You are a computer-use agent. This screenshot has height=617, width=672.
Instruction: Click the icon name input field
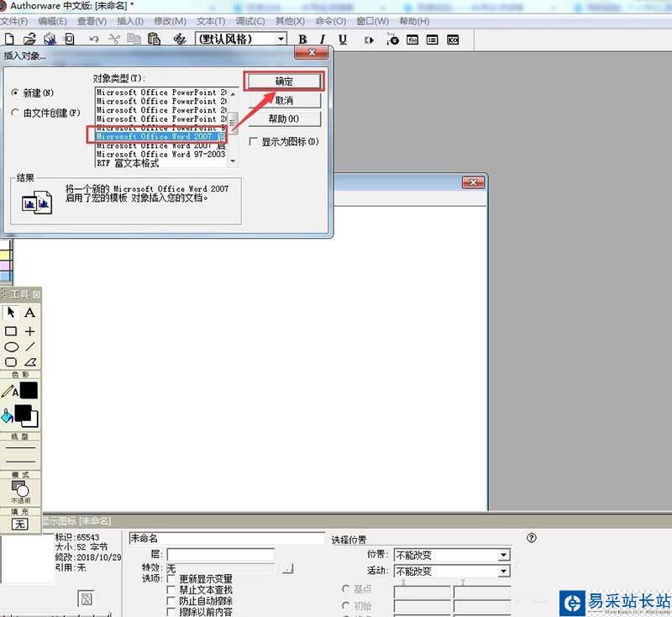(227, 538)
